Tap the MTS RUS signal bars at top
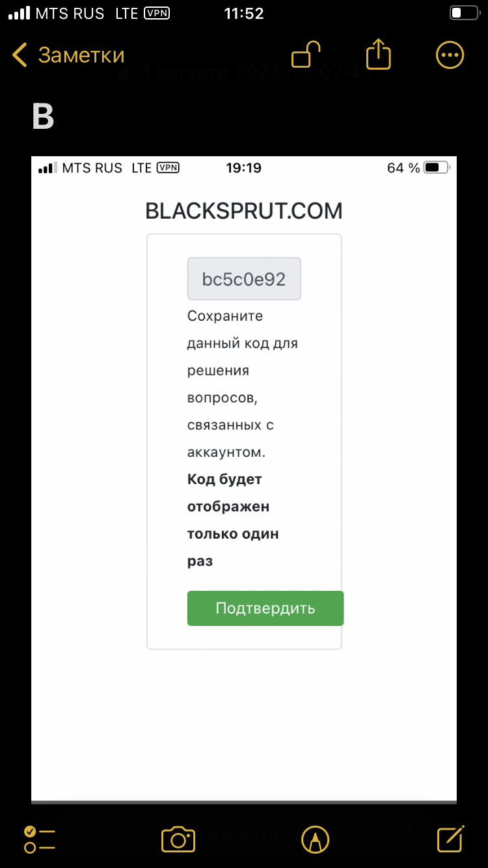This screenshot has width=488, height=868. (x=20, y=13)
